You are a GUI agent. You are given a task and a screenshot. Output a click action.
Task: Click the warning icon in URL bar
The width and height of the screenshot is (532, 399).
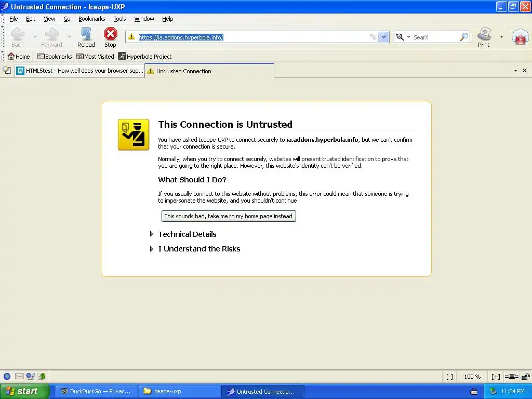131,37
